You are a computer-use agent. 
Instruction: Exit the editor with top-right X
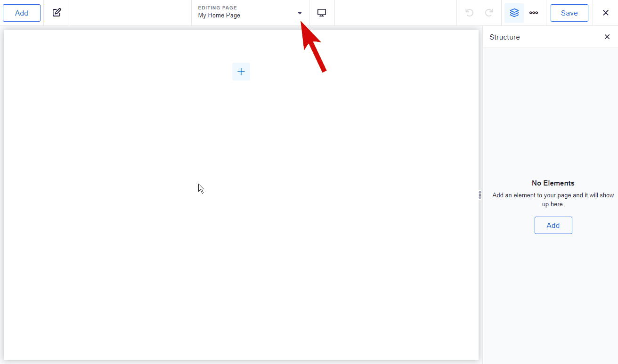click(x=606, y=13)
